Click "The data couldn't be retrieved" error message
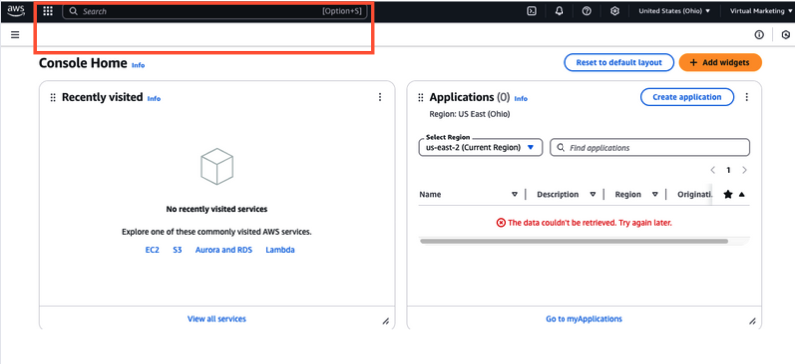 tap(584, 223)
